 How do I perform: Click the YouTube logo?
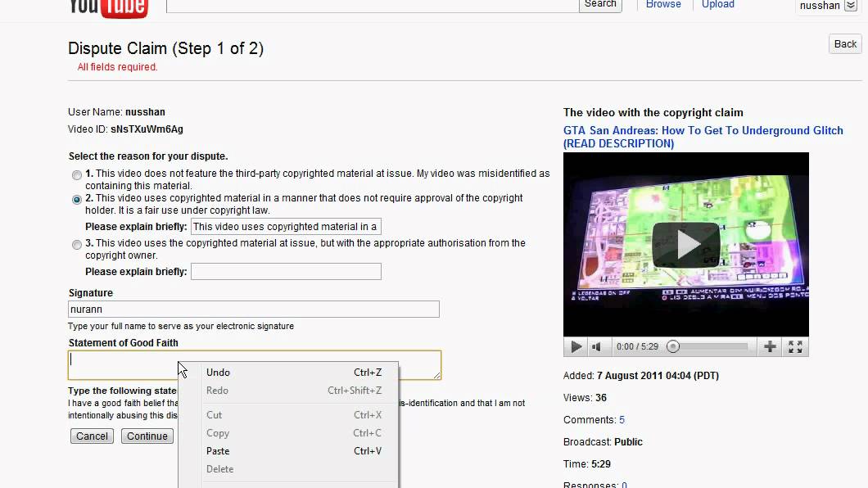coord(108,8)
